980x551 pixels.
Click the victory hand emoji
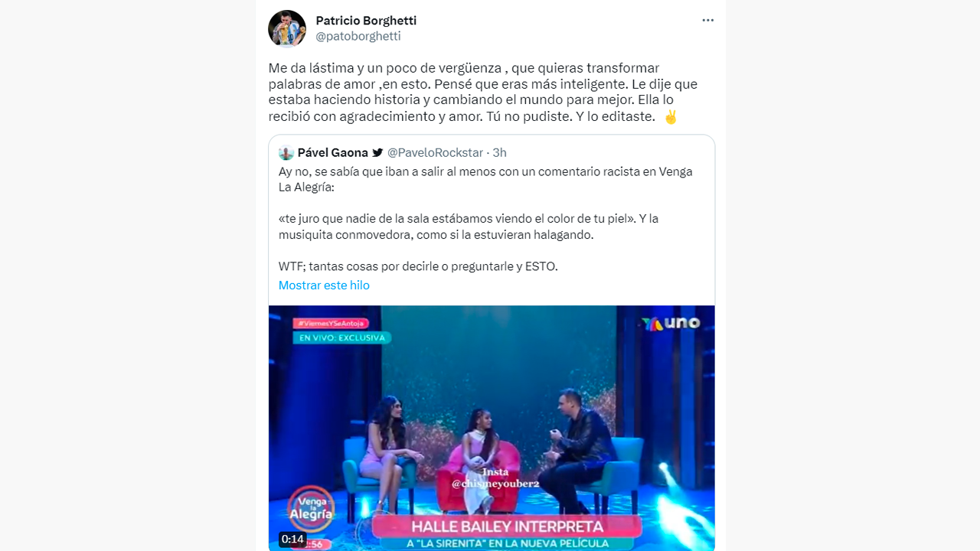[670, 117]
